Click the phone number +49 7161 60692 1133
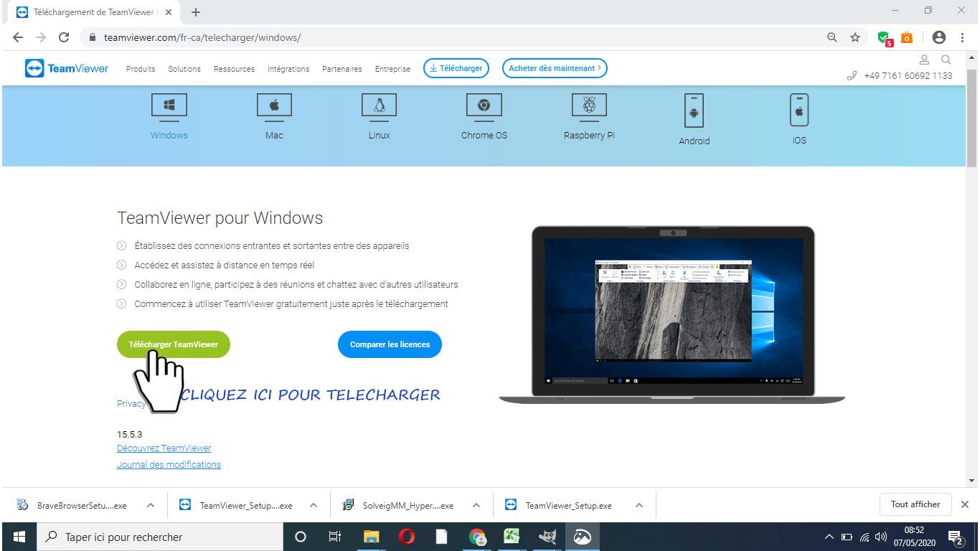Image resolution: width=980 pixels, height=551 pixels. 908,76
